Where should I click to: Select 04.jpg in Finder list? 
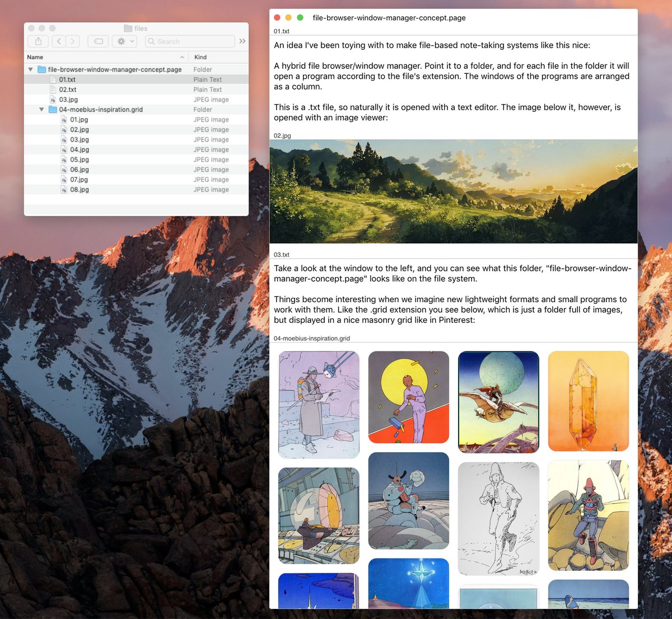tap(136, 150)
